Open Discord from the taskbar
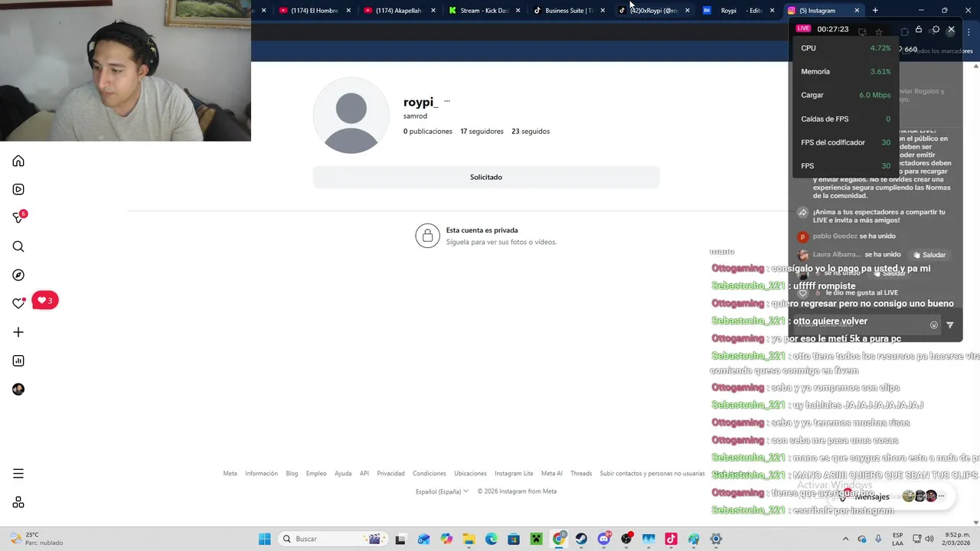 (604, 539)
